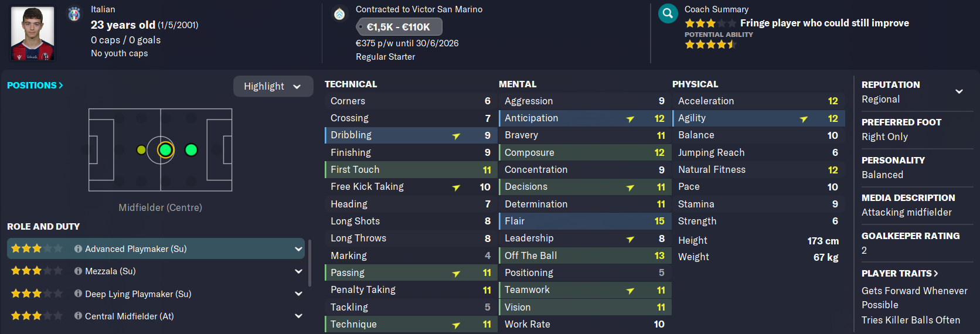Select the attacking midfield position dot
This screenshot has height=334, width=980.
(191, 150)
